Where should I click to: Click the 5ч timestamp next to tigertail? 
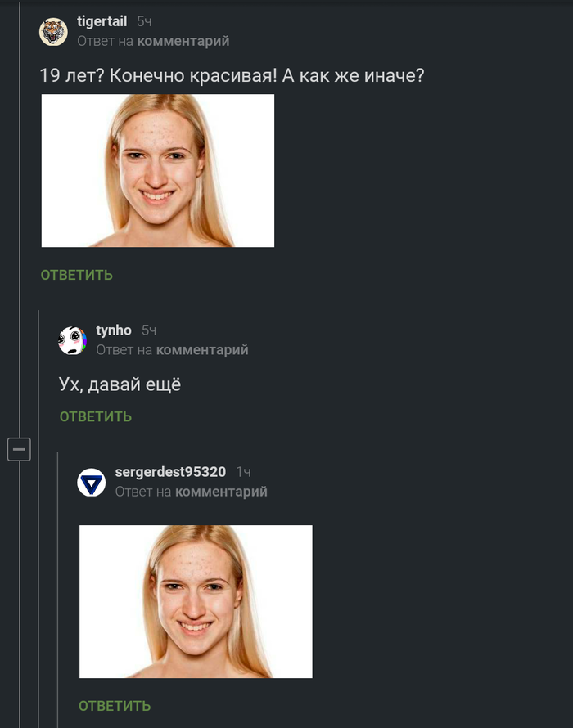(x=145, y=21)
